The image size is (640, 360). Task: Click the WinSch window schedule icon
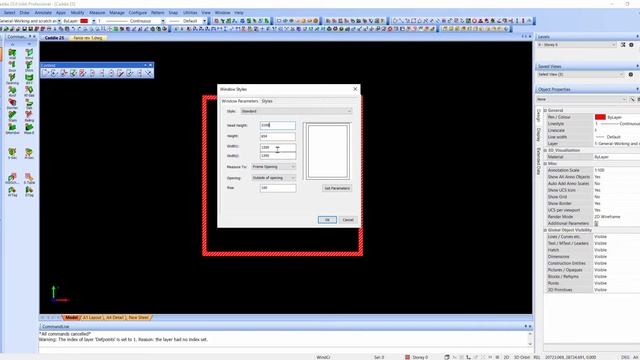[x=12, y=177]
